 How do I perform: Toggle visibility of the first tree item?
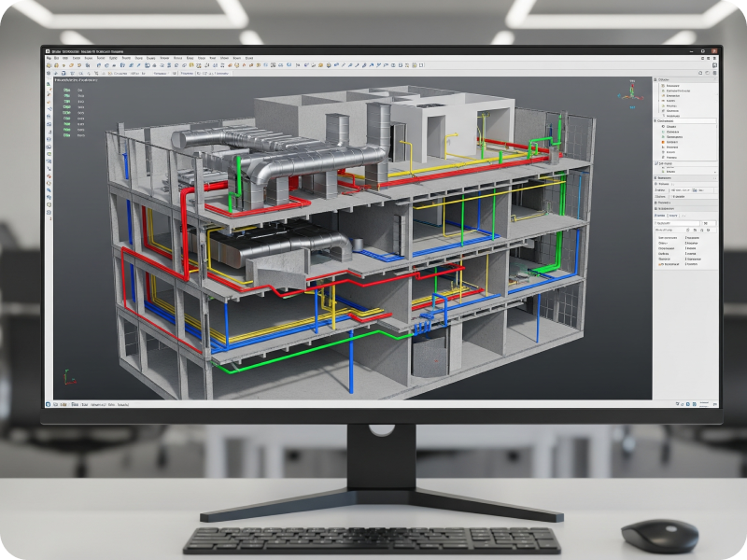tap(661, 87)
